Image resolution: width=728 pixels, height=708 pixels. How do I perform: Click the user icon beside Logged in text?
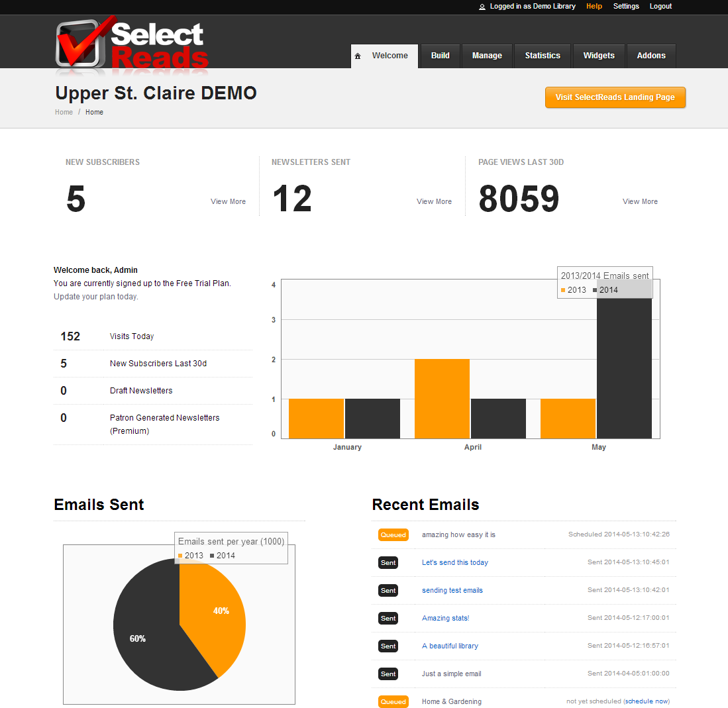482,7
